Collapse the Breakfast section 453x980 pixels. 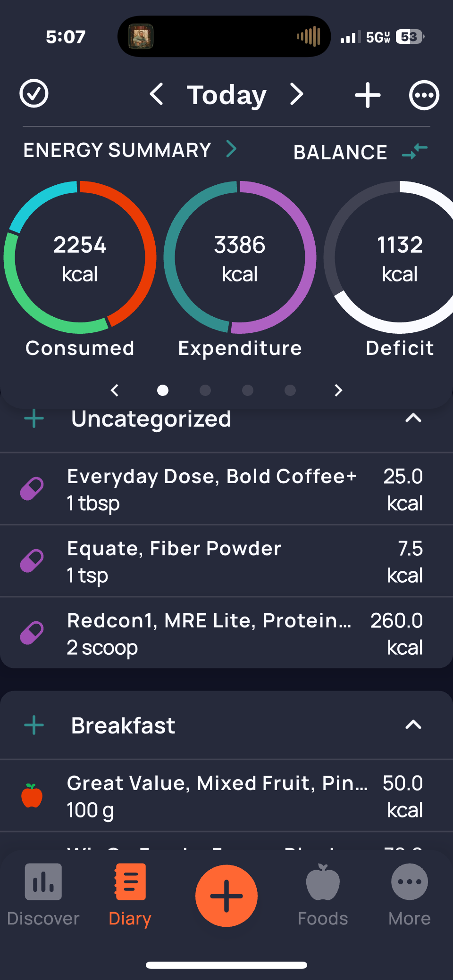point(413,725)
